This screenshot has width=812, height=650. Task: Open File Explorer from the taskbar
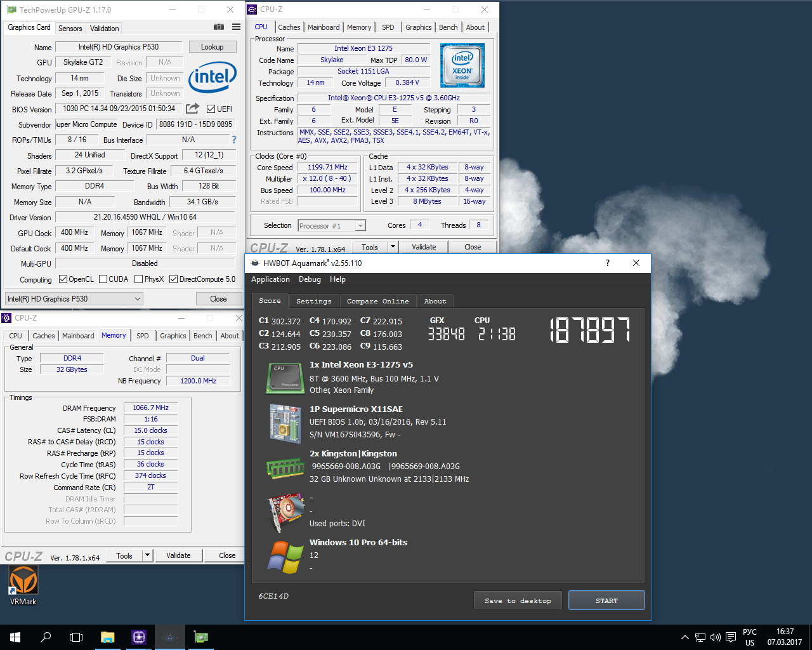tap(107, 637)
